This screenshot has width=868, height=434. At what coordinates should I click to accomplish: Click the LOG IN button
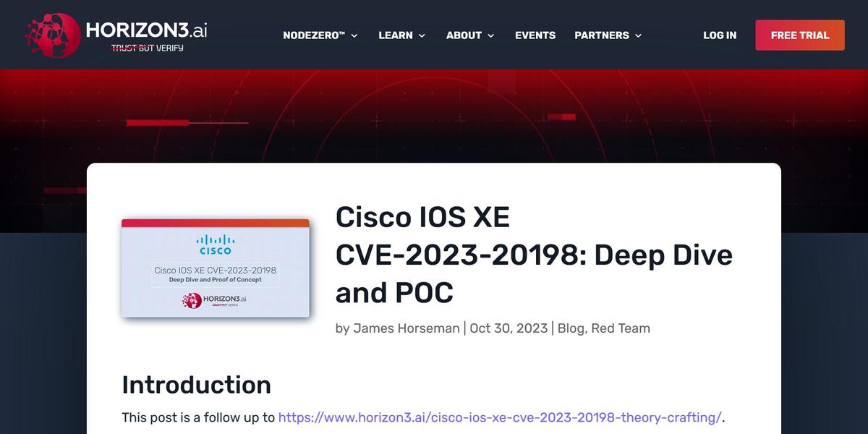(x=720, y=35)
